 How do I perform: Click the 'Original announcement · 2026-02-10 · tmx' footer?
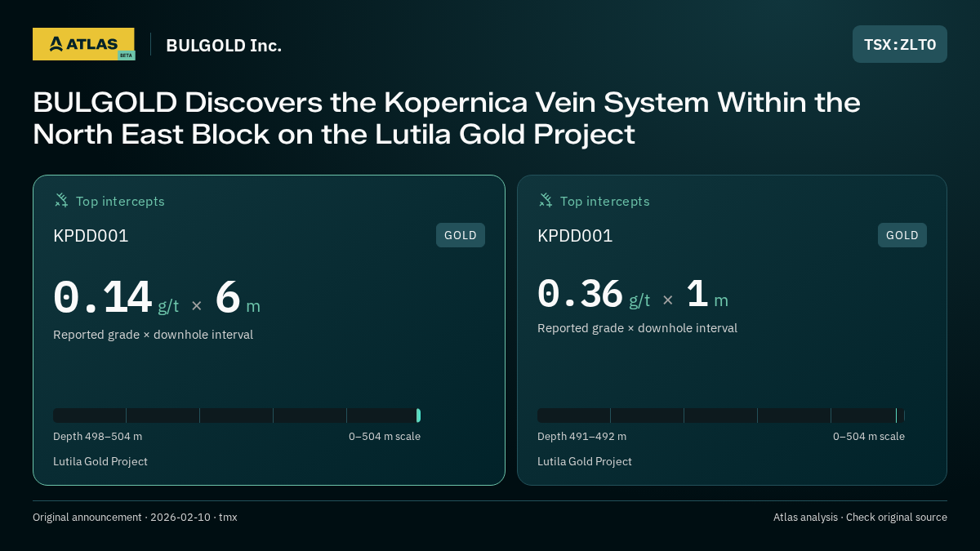click(135, 518)
